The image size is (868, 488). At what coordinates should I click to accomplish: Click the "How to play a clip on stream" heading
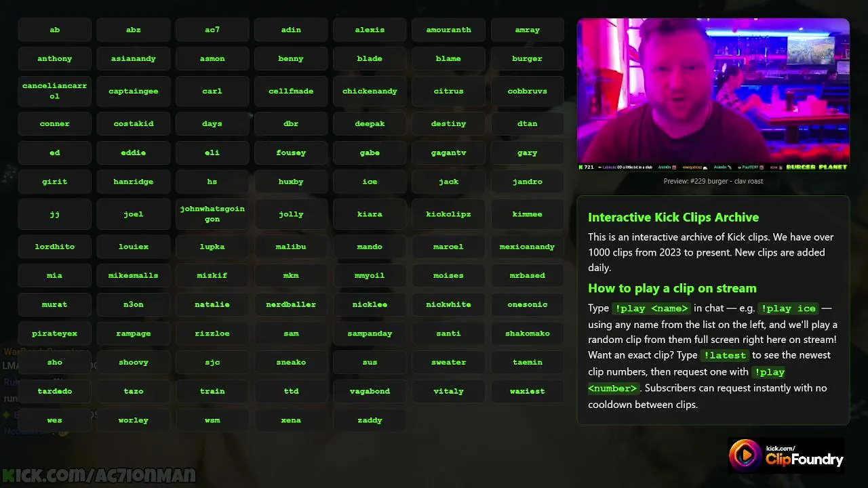[x=672, y=288]
